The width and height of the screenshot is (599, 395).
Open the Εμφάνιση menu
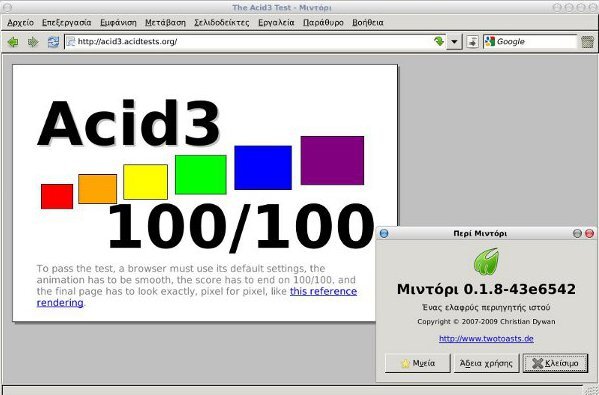118,23
